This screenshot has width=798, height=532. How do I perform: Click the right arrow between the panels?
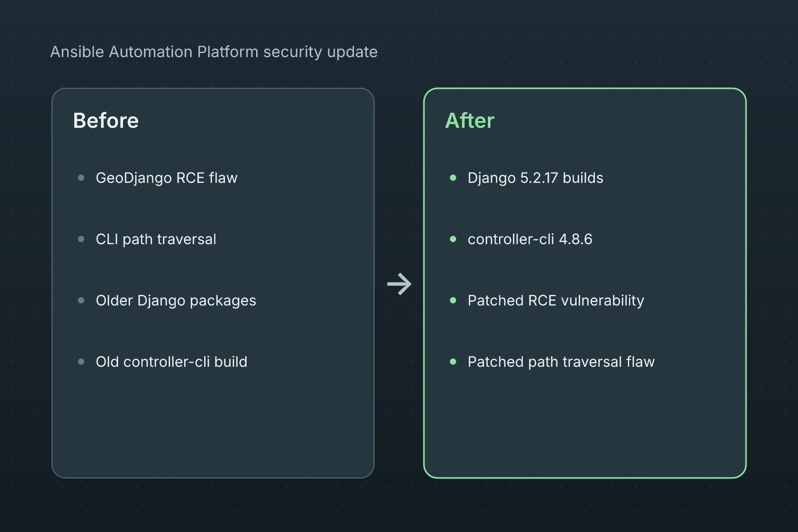click(x=399, y=284)
